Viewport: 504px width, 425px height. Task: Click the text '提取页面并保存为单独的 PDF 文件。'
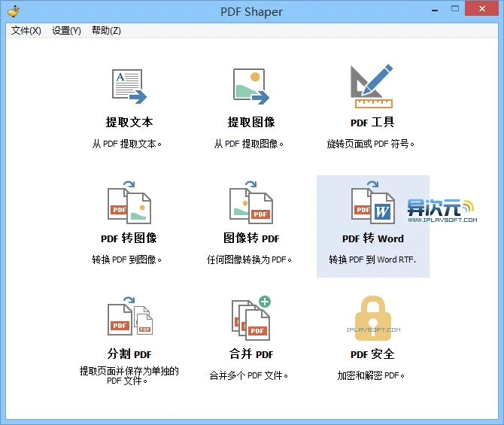129,376
